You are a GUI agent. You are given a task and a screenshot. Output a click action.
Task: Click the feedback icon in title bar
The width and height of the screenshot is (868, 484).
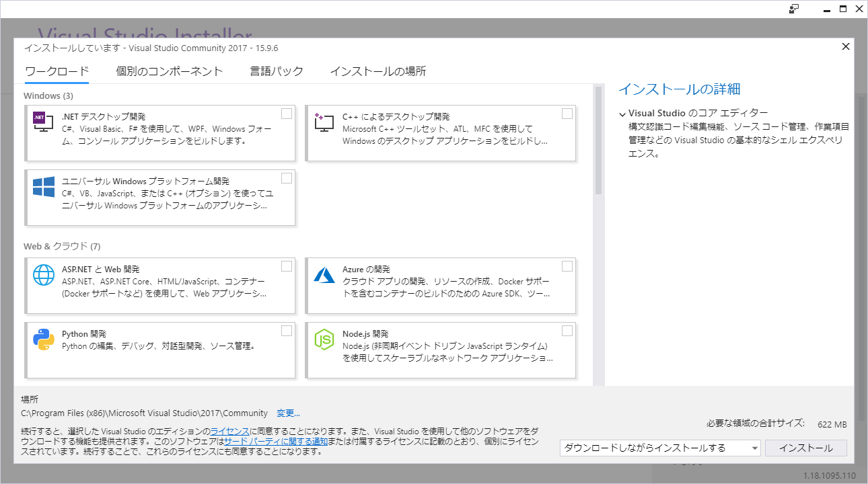tap(794, 9)
